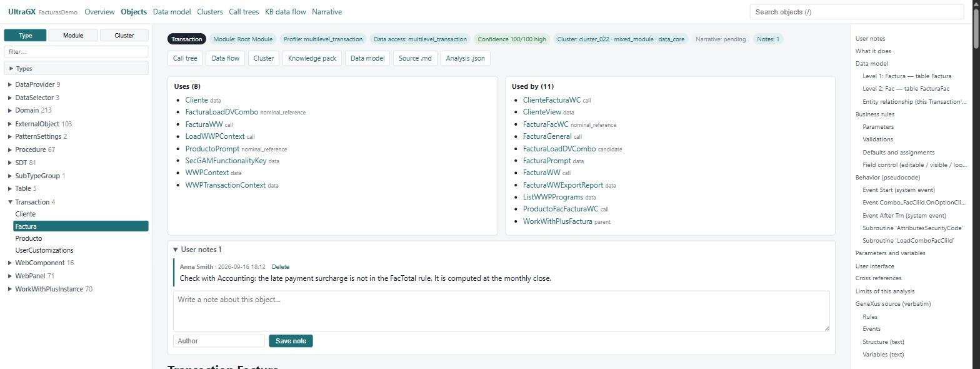Save the note with Save note
980x369 pixels.
pos(291,341)
